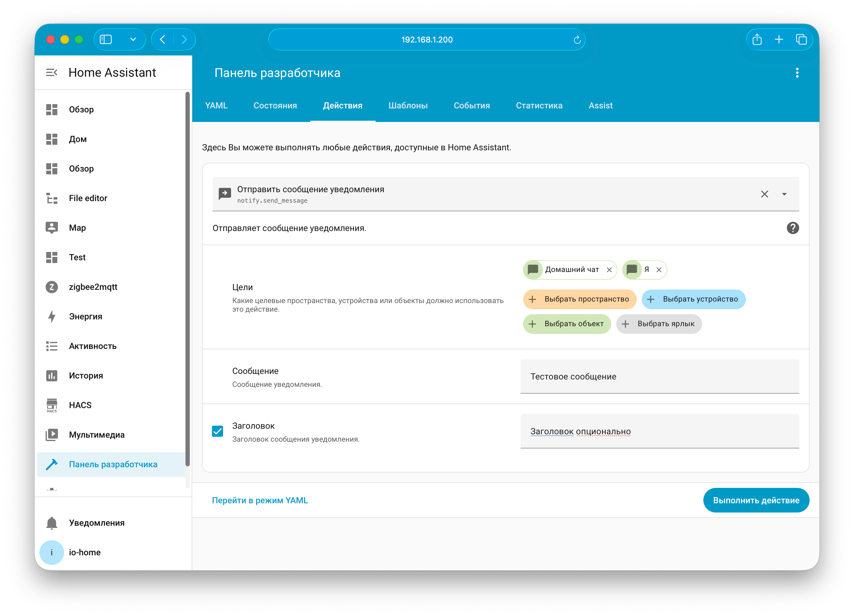This screenshot has width=854, height=616.
Task: Switch to the Состояния tab
Action: (x=275, y=106)
